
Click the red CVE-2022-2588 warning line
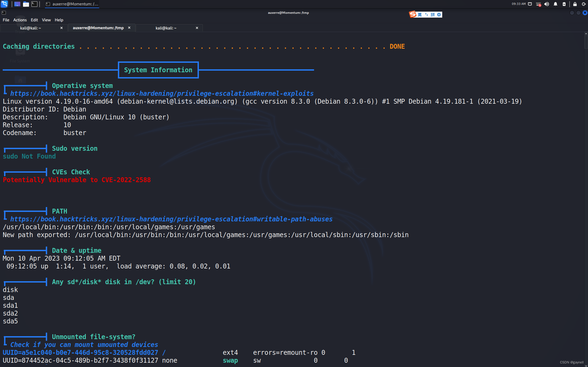tap(77, 180)
